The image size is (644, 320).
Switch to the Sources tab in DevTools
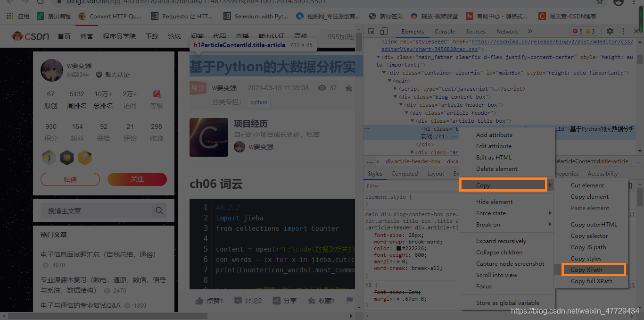[x=476, y=32]
